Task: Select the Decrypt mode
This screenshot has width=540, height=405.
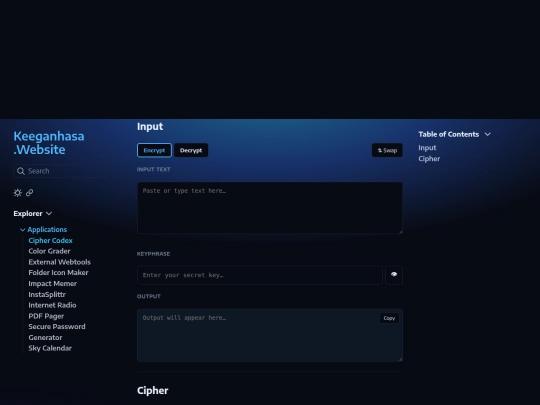Action: click(x=191, y=150)
